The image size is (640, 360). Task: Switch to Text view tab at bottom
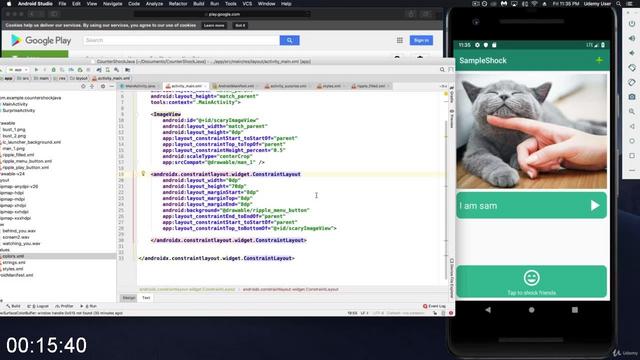[146, 298]
